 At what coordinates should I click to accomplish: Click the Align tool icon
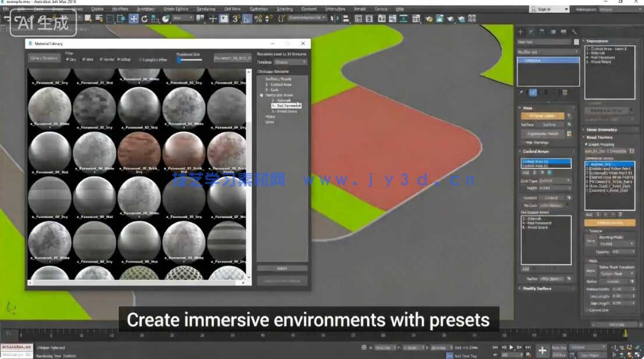tap(346, 19)
